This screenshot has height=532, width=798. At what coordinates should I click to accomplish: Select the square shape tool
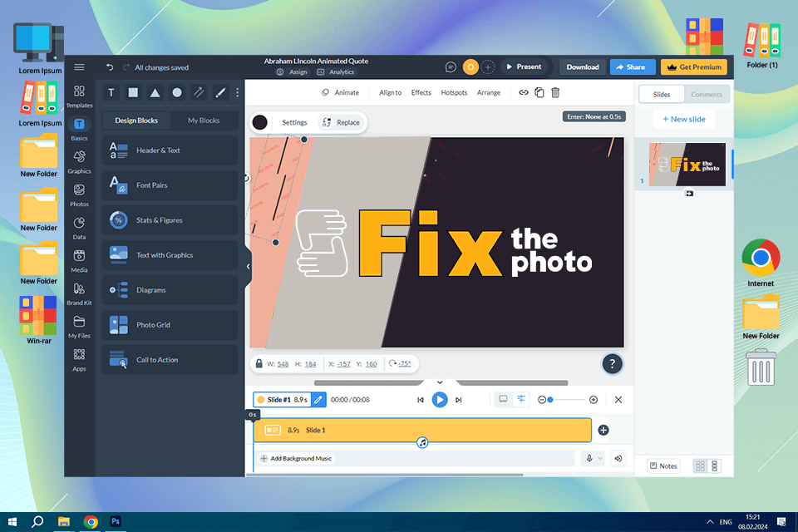click(x=133, y=92)
